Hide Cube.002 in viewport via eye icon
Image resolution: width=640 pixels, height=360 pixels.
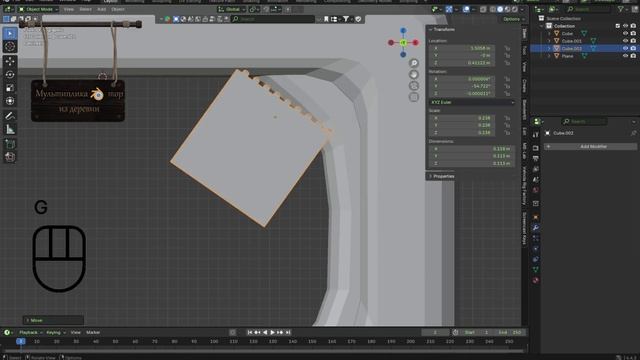625,48
